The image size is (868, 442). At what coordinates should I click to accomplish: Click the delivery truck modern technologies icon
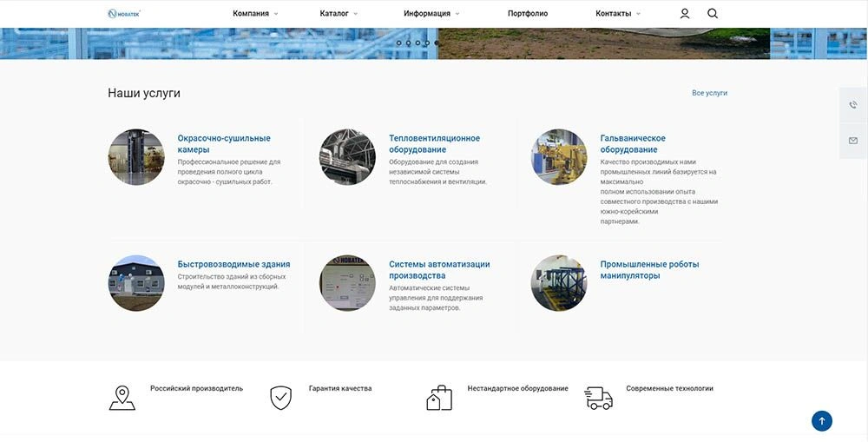click(598, 398)
